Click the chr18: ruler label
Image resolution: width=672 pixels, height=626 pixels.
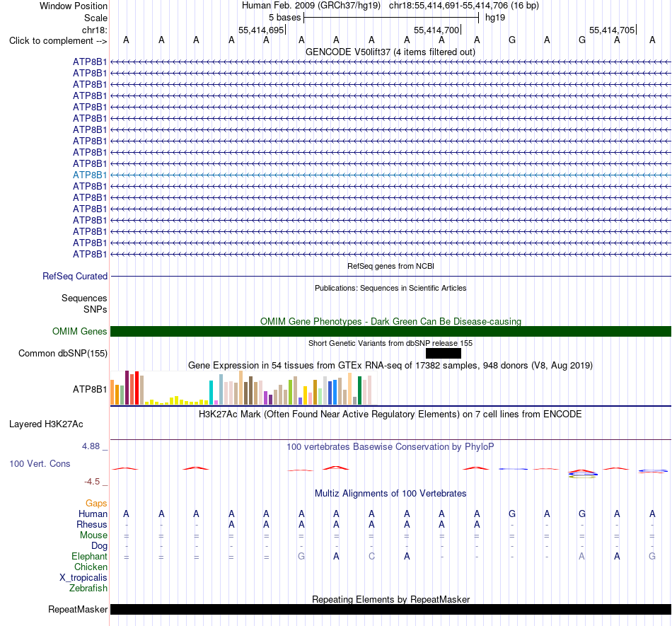[94, 30]
